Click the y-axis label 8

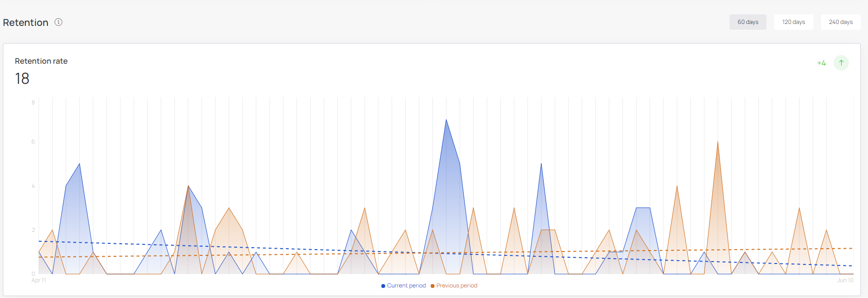point(33,103)
